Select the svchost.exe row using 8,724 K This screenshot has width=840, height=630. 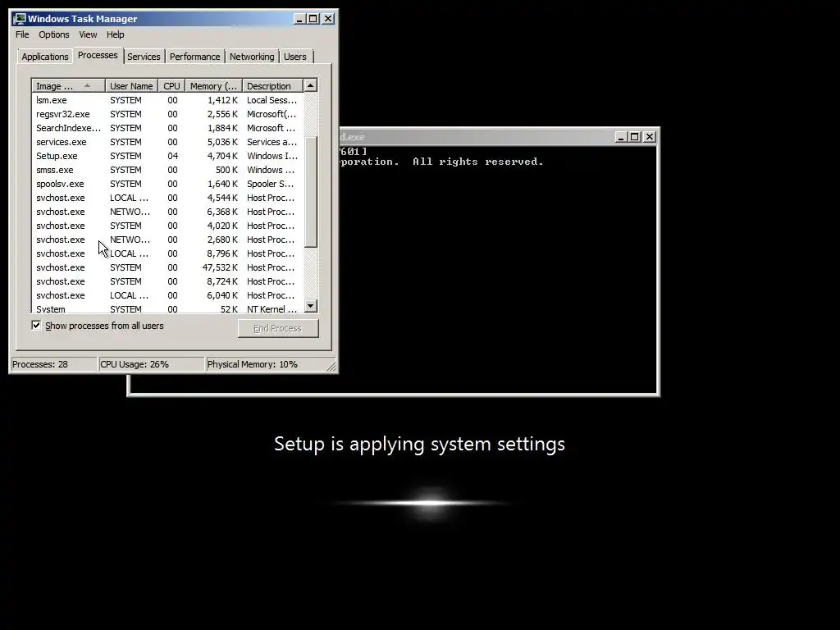coord(167,281)
